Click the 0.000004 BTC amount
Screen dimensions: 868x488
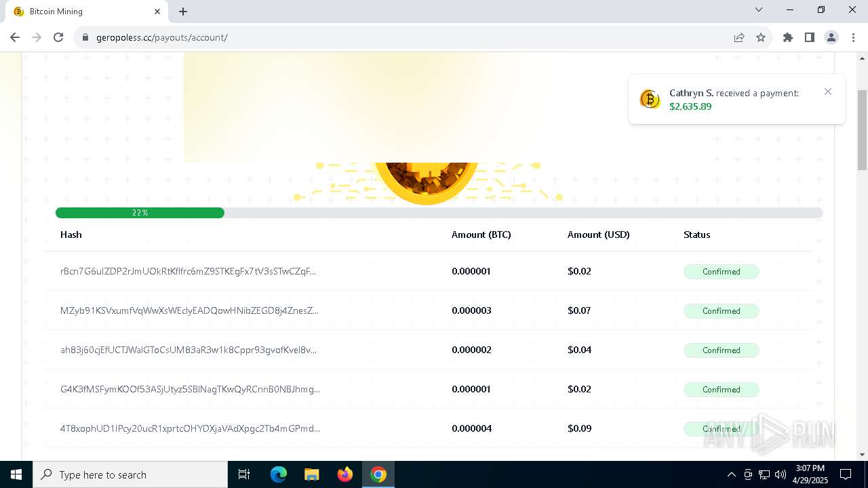(471, 428)
